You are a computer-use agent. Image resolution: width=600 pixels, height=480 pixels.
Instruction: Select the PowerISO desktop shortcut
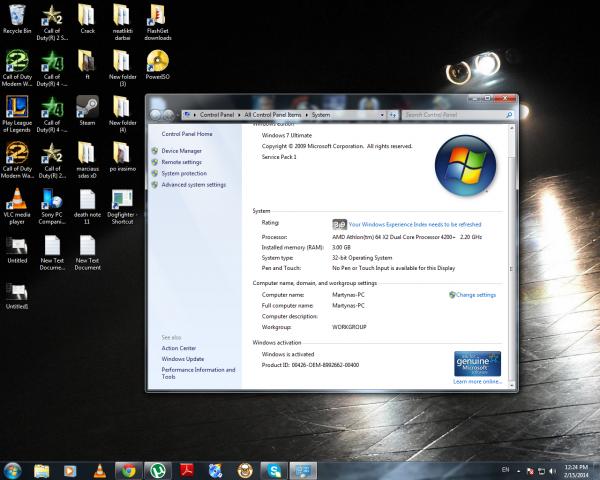tap(156, 62)
